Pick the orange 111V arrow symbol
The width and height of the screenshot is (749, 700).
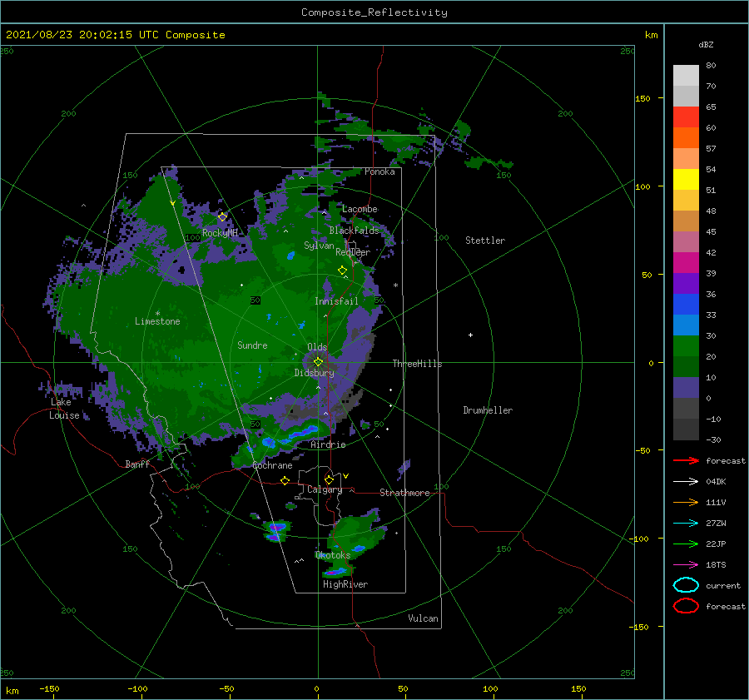[x=686, y=502]
